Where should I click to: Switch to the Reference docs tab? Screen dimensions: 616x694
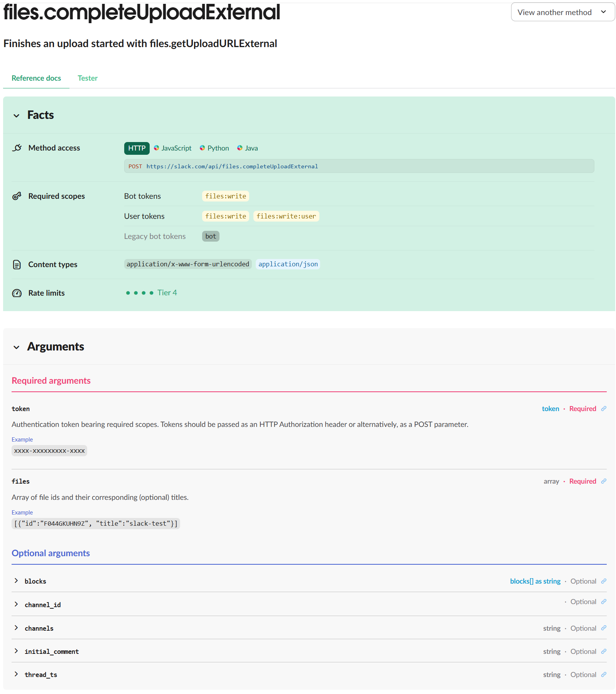pos(36,78)
